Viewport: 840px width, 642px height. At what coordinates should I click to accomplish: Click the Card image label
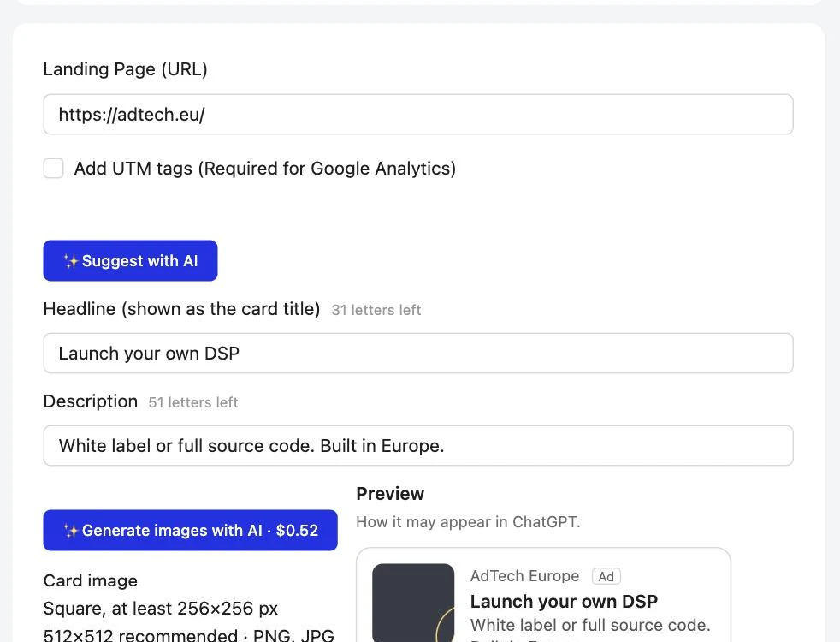click(x=91, y=580)
